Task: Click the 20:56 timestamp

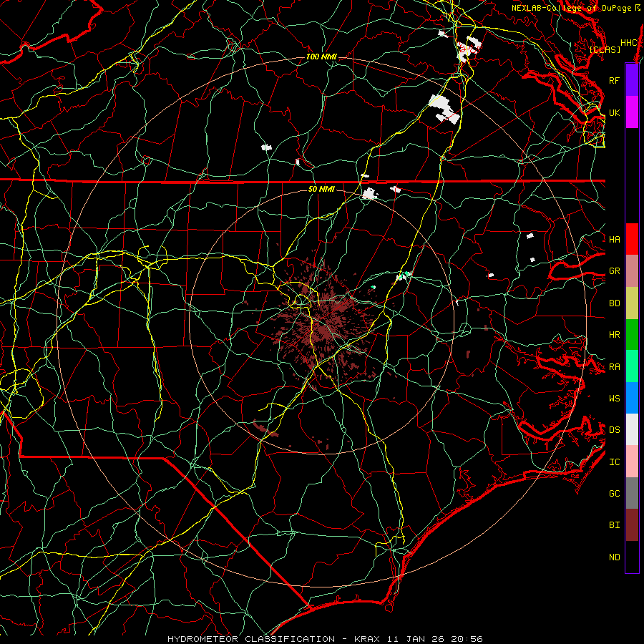Action: tap(467, 639)
